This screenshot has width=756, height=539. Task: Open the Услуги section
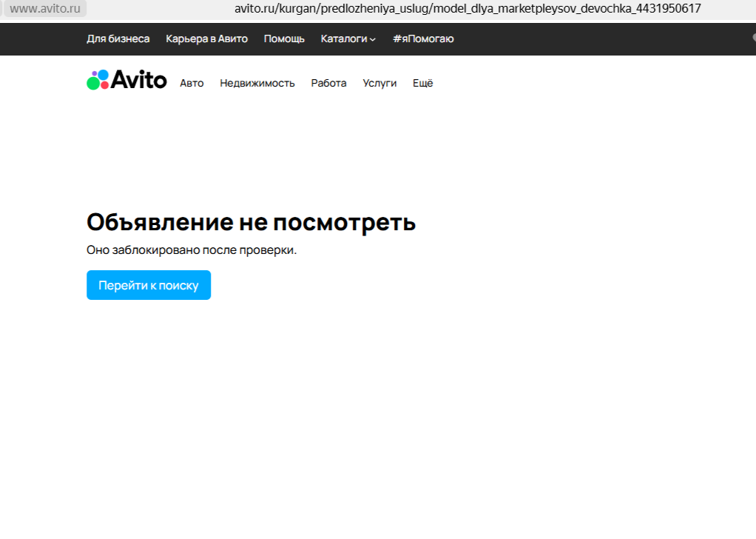(379, 83)
